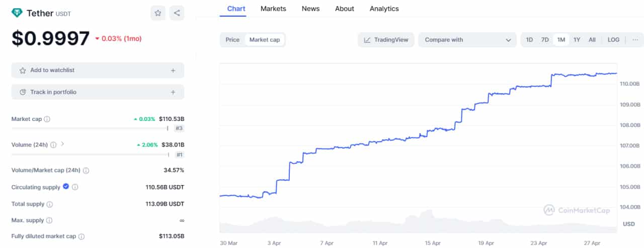The image size is (644, 248).
Task: Select the 1M time range
Action: click(x=561, y=40)
